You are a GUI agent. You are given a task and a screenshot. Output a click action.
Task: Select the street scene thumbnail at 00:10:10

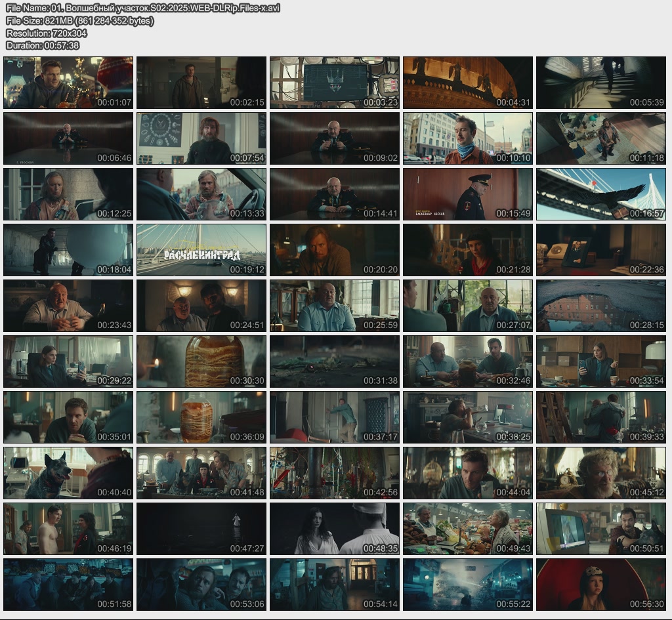point(467,138)
